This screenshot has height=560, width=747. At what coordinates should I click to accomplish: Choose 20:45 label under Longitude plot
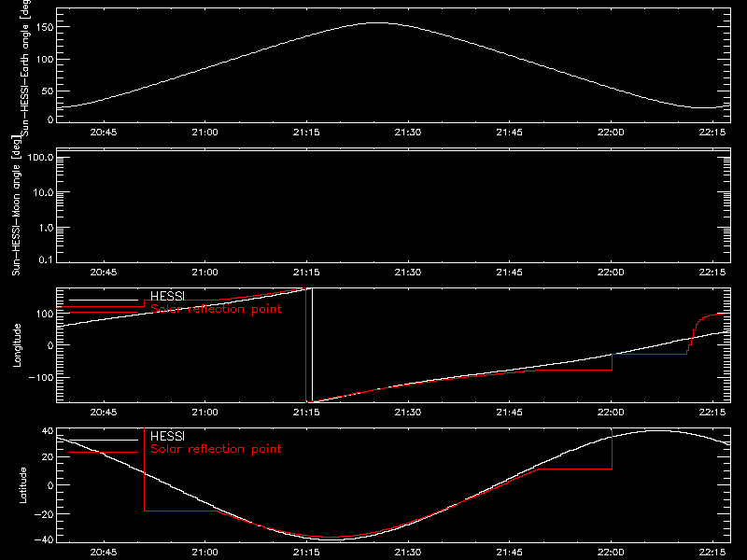tap(104, 413)
